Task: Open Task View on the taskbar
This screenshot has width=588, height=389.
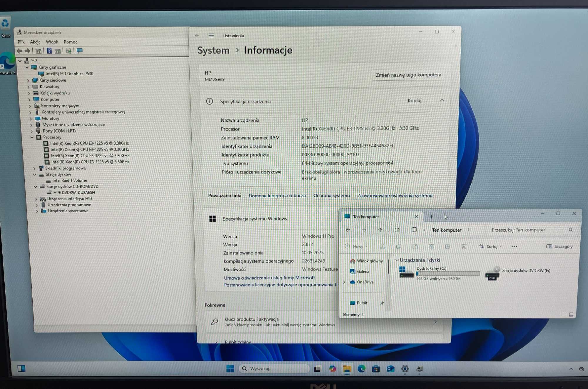Action: 318,369
